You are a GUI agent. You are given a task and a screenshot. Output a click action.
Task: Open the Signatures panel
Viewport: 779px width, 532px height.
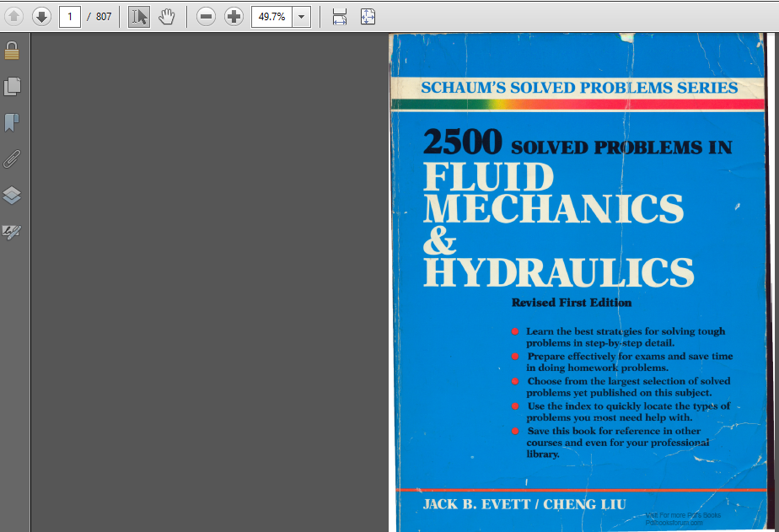click(12, 232)
